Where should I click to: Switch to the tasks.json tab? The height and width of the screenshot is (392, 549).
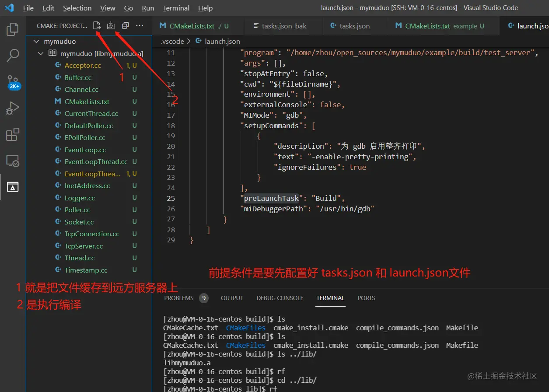tap(354, 26)
